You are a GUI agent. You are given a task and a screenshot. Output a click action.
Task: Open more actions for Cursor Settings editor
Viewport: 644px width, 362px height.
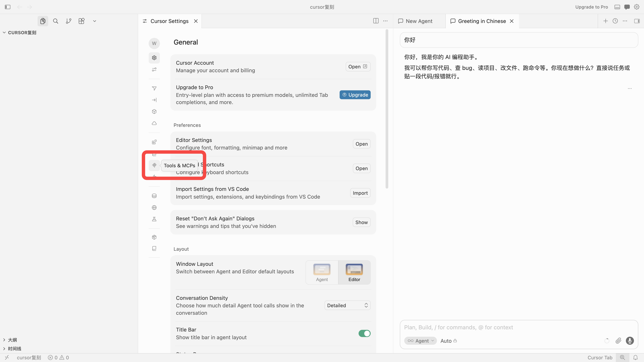pyautogui.click(x=385, y=21)
